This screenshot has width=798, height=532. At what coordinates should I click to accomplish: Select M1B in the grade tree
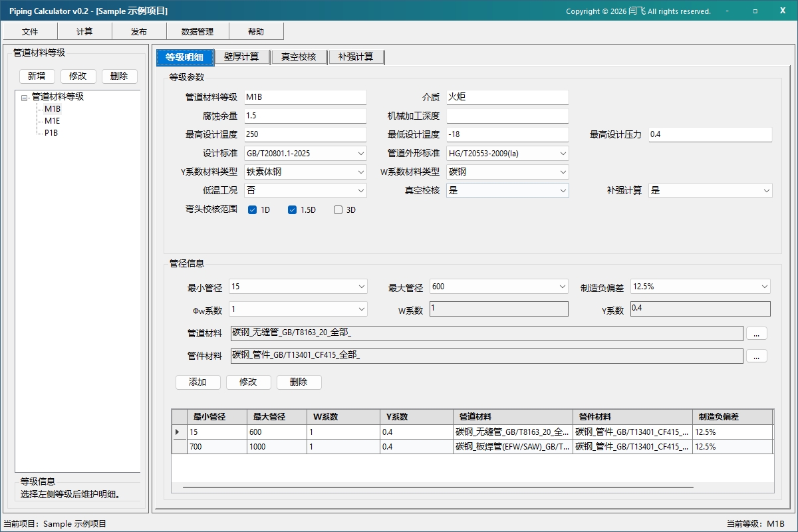point(53,109)
